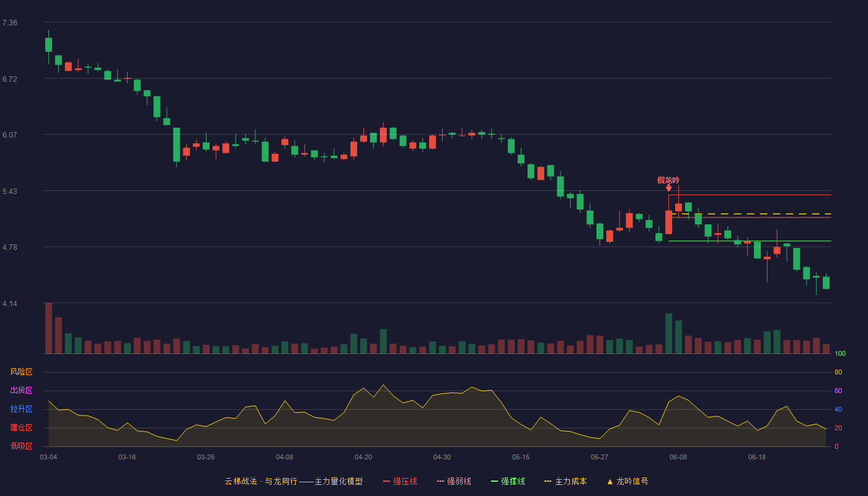Select the 拉升区 zone label

[x=21, y=409]
